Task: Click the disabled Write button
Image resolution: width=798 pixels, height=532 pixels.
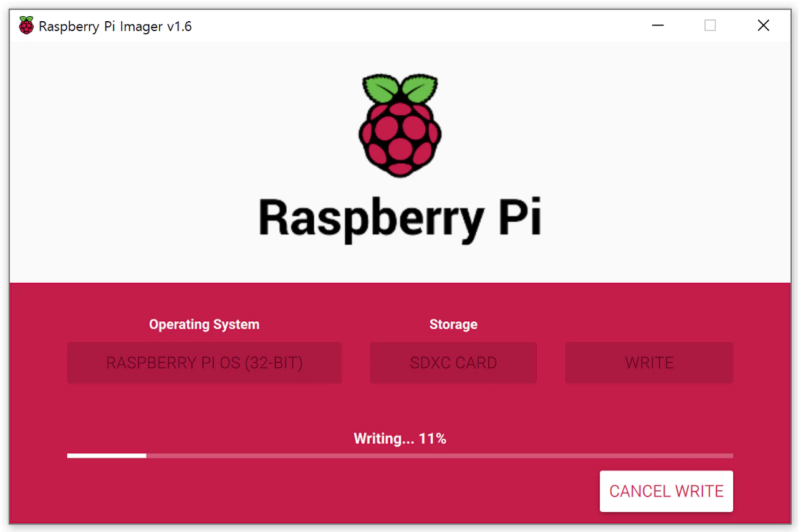Action: tap(649, 363)
